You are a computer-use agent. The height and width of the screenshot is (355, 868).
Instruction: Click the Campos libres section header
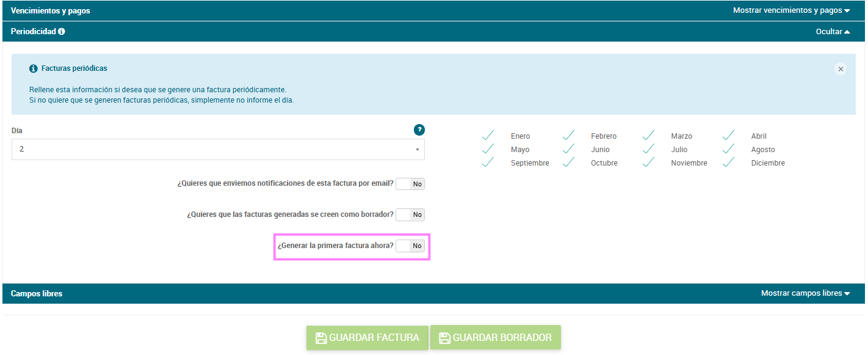pyautogui.click(x=37, y=294)
